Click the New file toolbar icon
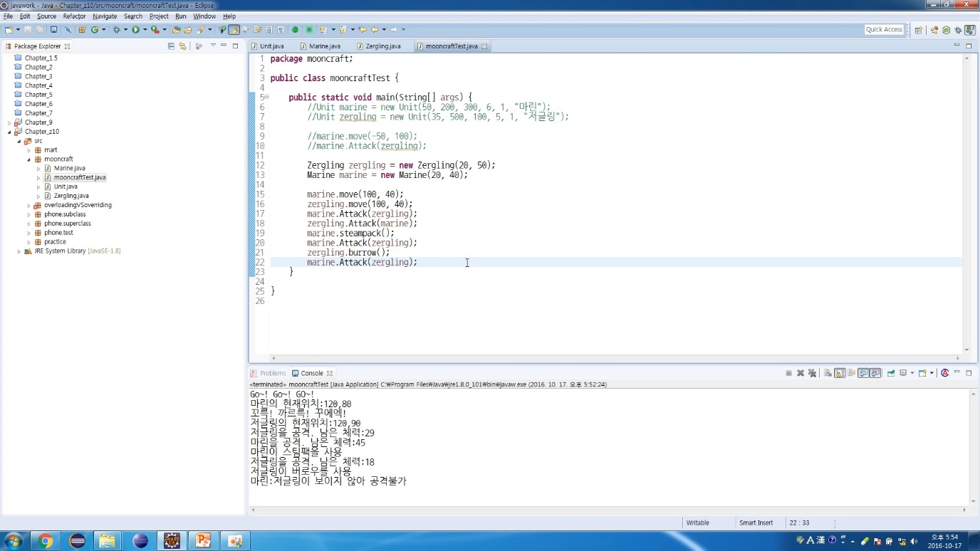 (9, 30)
